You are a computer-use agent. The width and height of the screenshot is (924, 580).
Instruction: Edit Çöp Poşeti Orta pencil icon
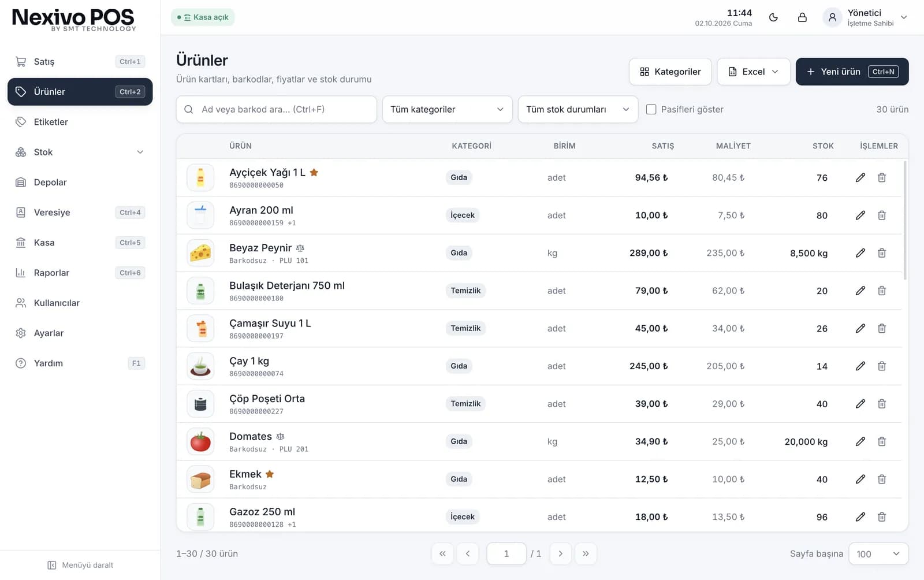(x=860, y=404)
